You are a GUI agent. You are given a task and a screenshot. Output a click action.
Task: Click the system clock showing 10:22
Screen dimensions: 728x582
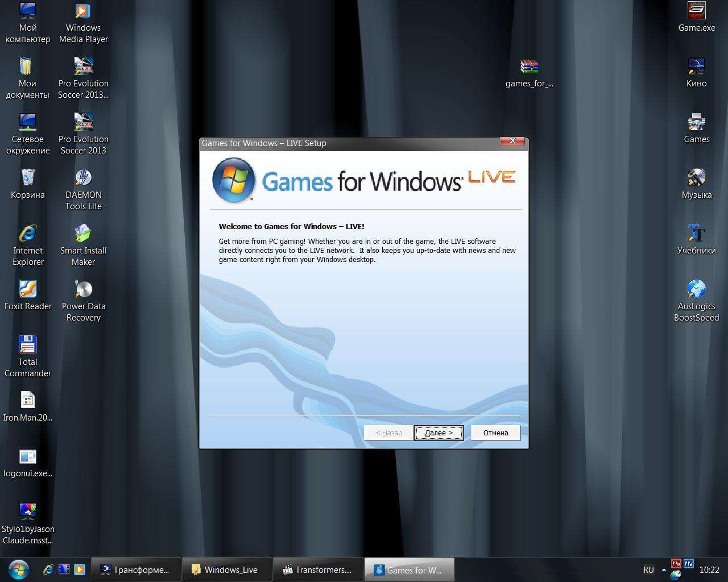click(709, 569)
